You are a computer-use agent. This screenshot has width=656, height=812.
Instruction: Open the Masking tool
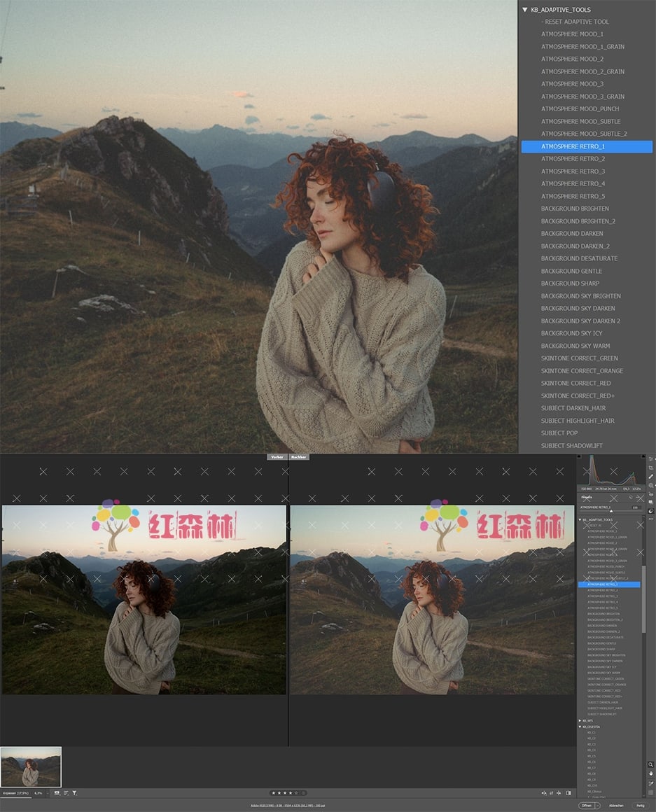pos(651,485)
